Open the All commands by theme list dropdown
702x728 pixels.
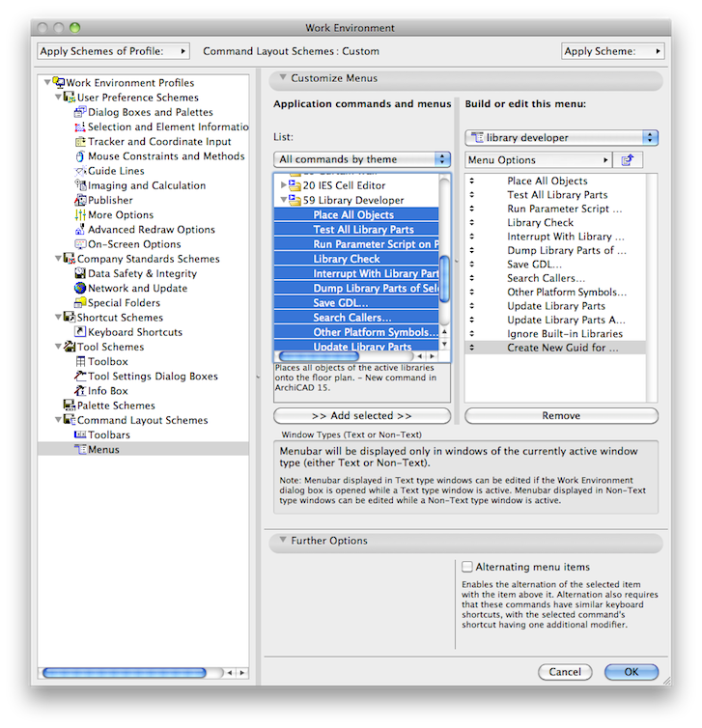(x=362, y=159)
